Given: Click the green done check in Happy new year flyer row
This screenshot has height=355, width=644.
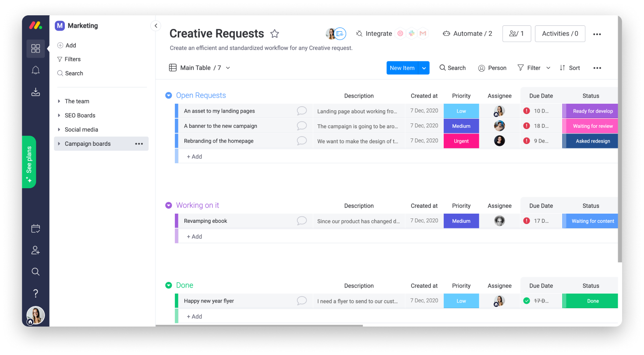Looking at the screenshot, I should click(x=527, y=301).
